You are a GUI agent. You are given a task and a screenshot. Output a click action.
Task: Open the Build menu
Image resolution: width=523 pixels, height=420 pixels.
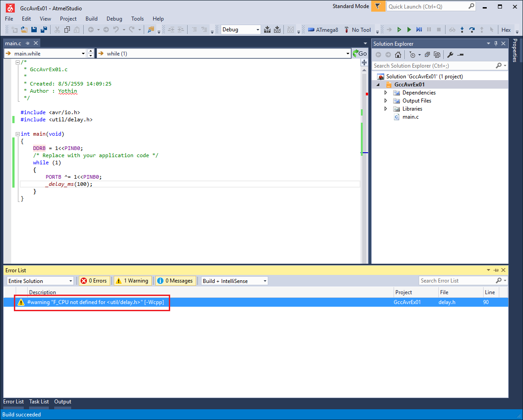click(91, 19)
